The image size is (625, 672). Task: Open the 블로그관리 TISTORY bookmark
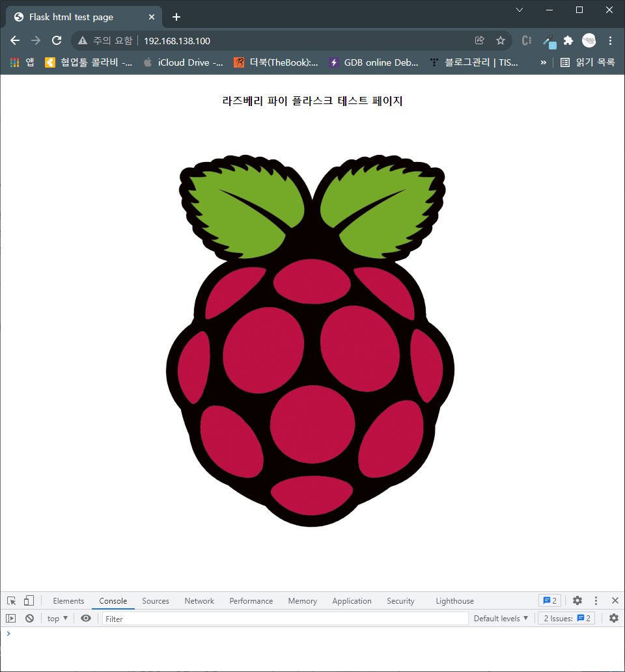click(x=474, y=62)
